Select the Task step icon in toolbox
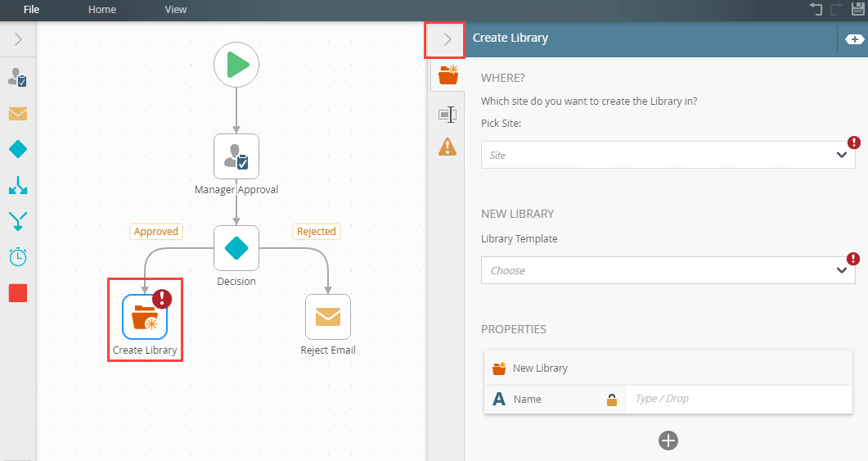This screenshot has height=461, width=868. [x=18, y=78]
